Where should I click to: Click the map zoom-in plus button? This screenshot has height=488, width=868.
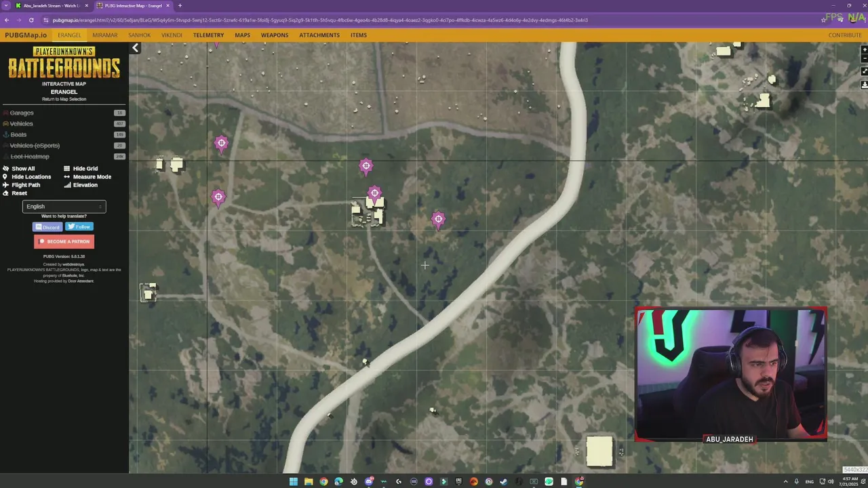click(864, 50)
